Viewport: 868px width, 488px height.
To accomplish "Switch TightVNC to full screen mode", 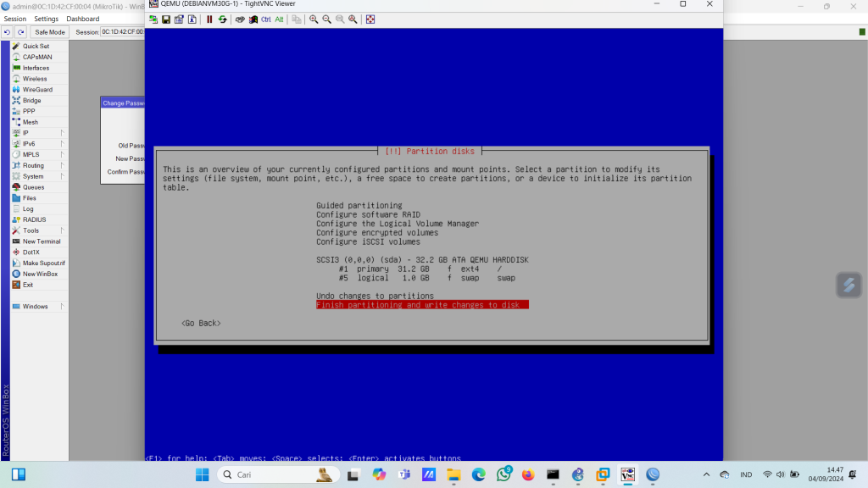I will tap(370, 19).
